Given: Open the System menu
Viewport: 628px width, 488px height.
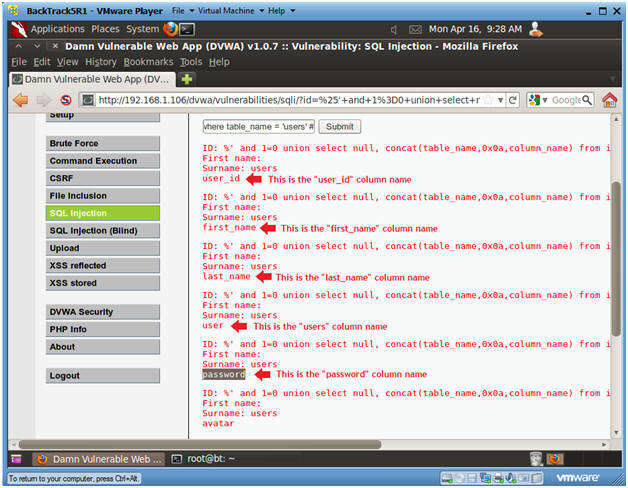Looking at the screenshot, I should pos(143,29).
